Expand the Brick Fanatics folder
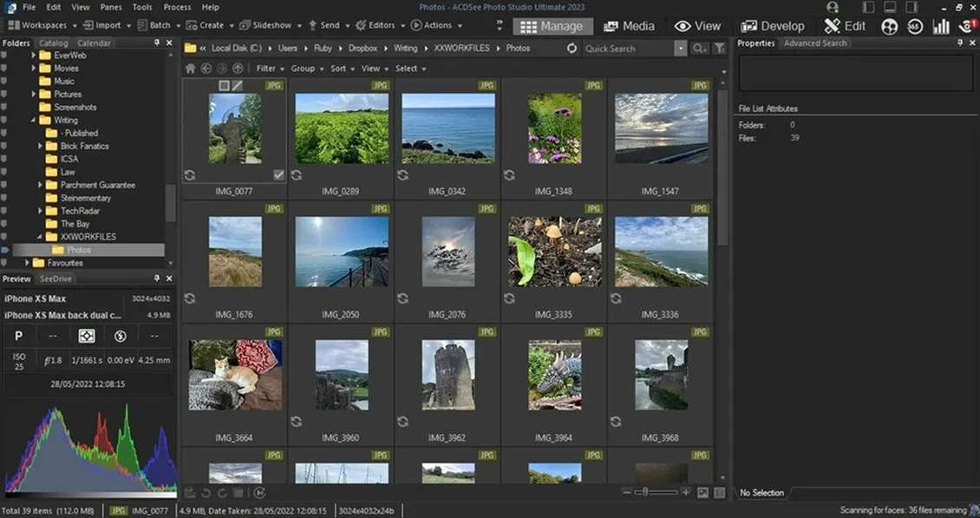 (41, 147)
